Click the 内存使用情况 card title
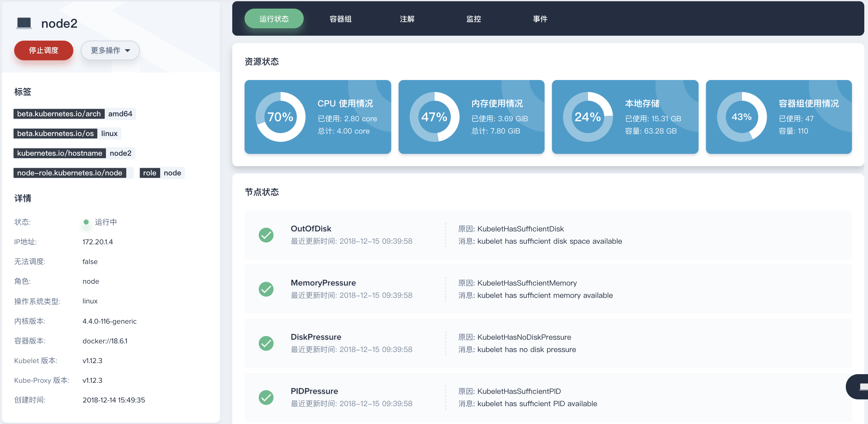 point(497,103)
